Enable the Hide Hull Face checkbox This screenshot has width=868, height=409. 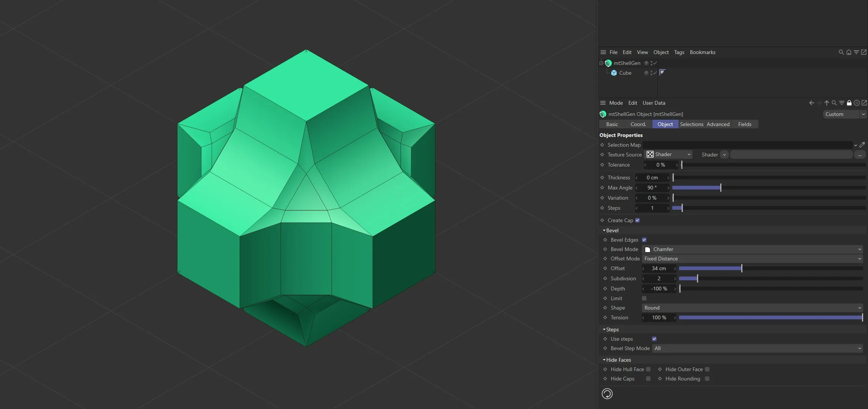pos(649,369)
